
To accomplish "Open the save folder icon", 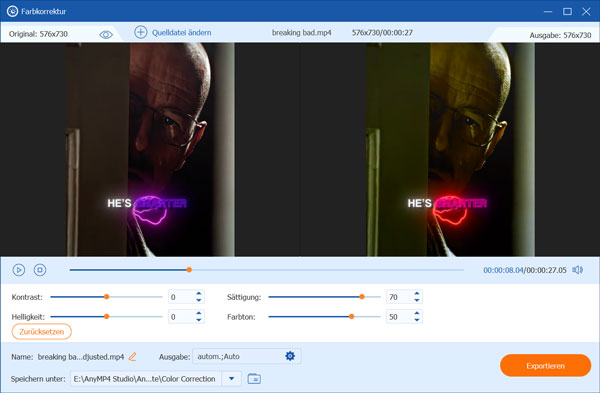I will 254,379.
